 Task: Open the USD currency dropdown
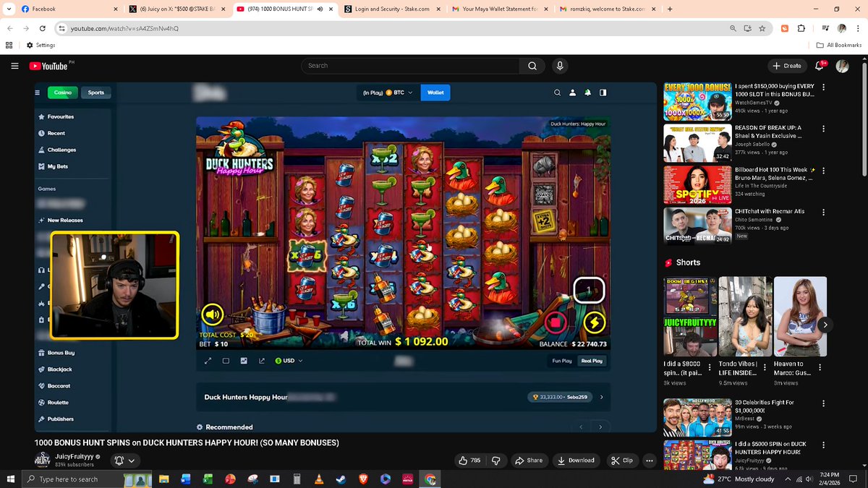pyautogui.click(x=289, y=361)
